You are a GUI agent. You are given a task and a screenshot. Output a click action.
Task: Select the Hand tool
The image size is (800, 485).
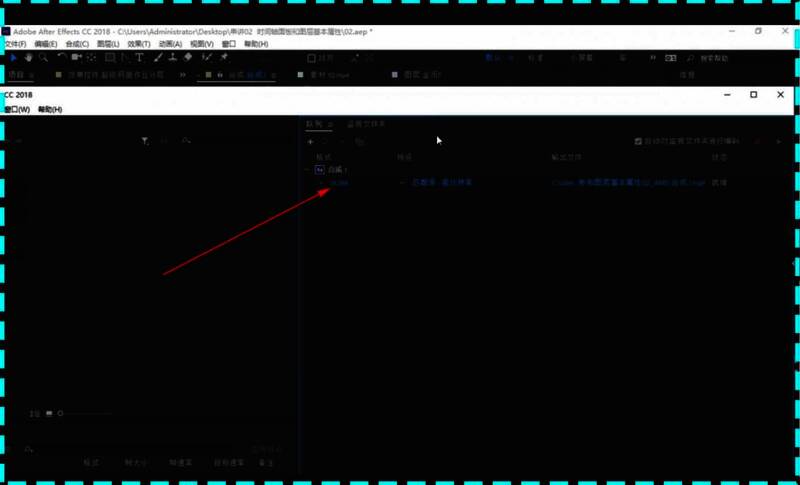[x=29, y=58]
